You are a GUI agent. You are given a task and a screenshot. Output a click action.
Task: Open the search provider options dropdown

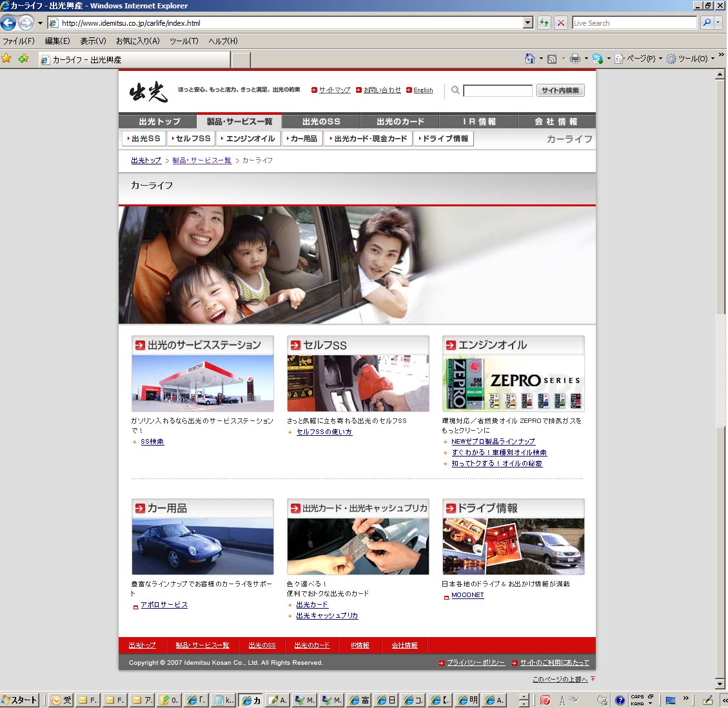coord(718,23)
